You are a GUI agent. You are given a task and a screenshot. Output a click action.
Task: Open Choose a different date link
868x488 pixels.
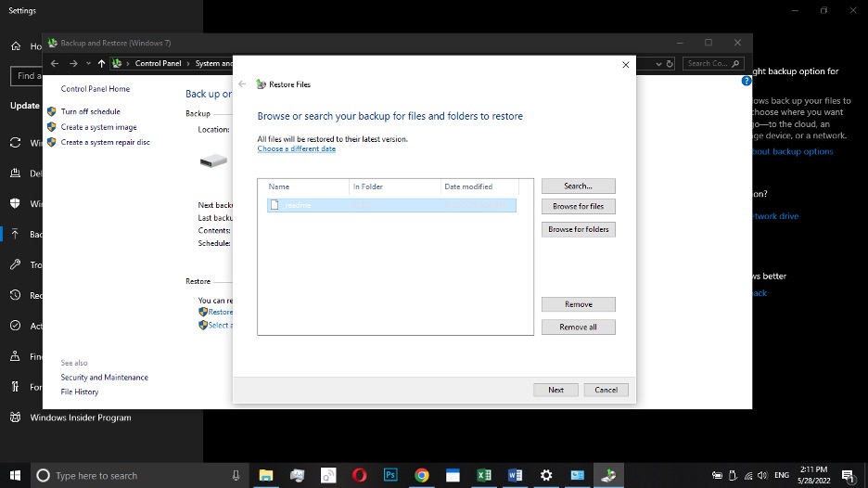[x=296, y=148]
